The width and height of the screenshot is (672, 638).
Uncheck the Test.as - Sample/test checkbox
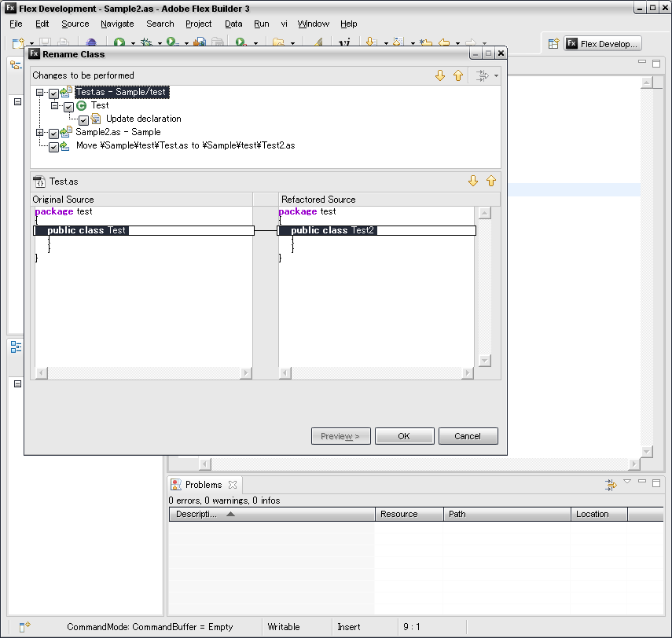coord(53,93)
